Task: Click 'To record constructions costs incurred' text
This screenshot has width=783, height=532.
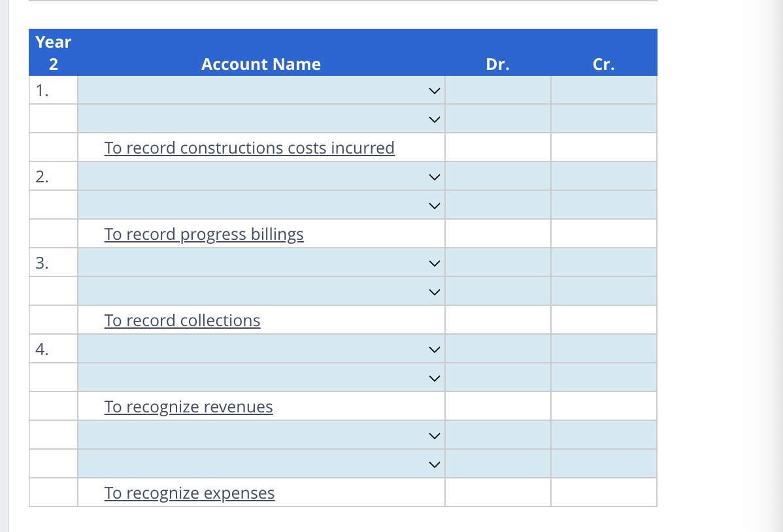Action: (249, 148)
